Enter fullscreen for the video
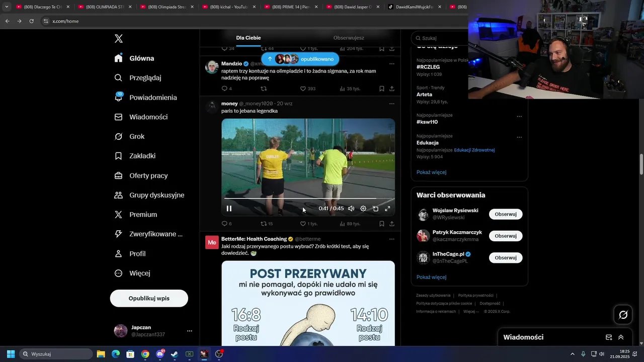This screenshot has width=644, height=362. click(387, 209)
